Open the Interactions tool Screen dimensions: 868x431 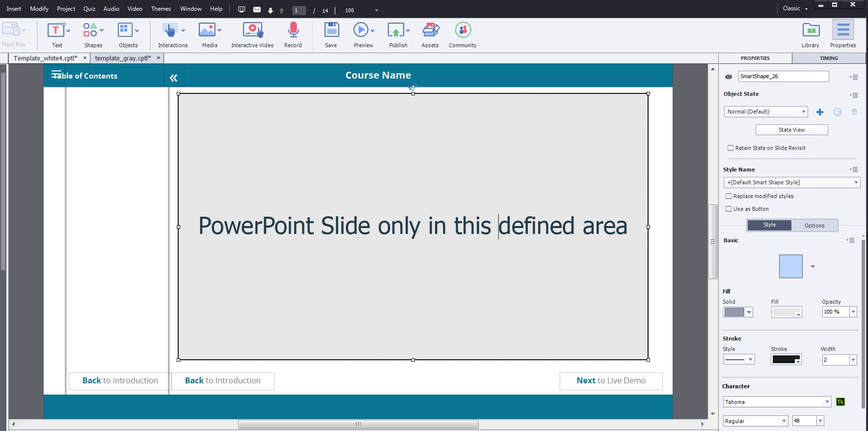(173, 35)
